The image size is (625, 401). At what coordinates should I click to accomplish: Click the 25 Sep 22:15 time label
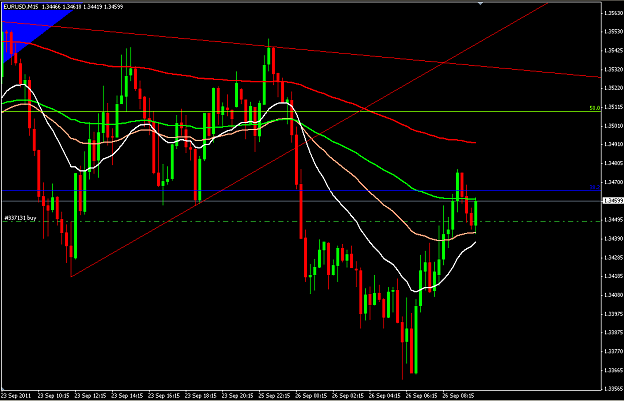[x=274, y=396]
